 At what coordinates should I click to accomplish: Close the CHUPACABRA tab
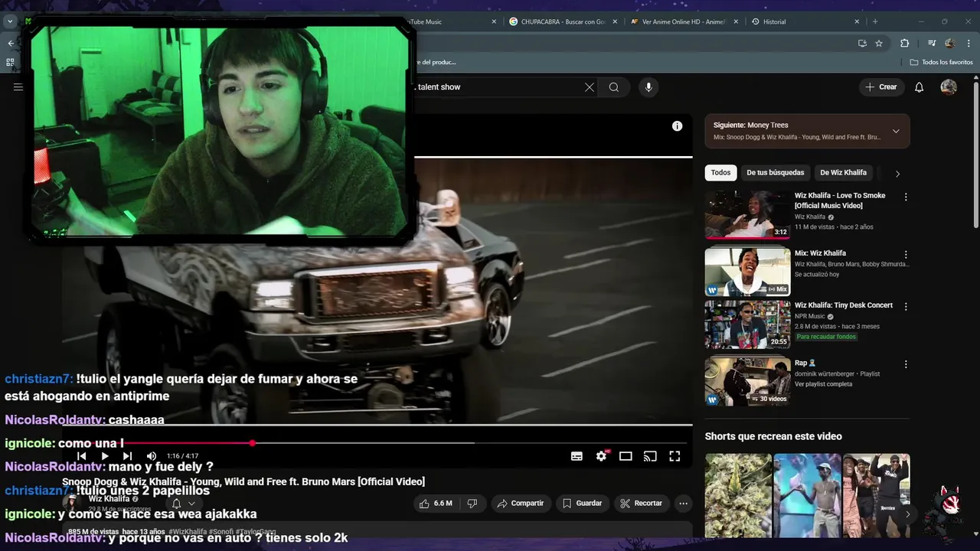tap(616, 21)
